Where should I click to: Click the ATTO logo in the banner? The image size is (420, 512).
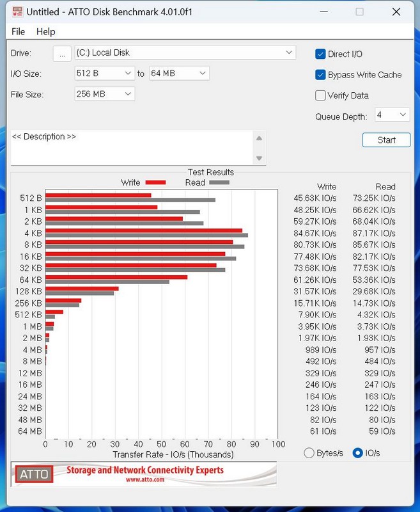tap(33, 474)
